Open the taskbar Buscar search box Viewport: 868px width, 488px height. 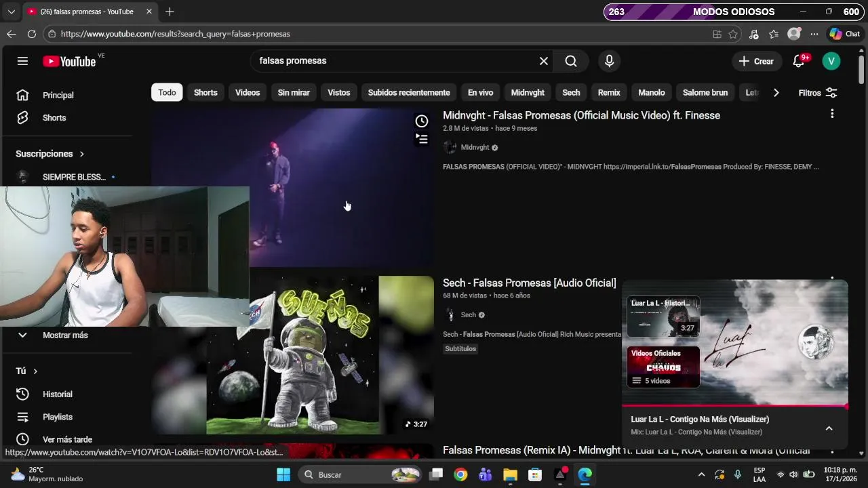(x=360, y=474)
